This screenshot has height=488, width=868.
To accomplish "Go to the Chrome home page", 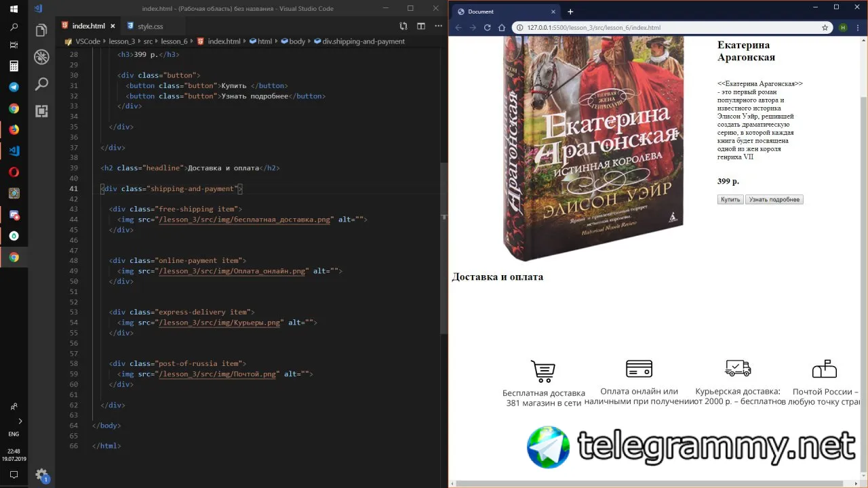I will (x=502, y=28).
